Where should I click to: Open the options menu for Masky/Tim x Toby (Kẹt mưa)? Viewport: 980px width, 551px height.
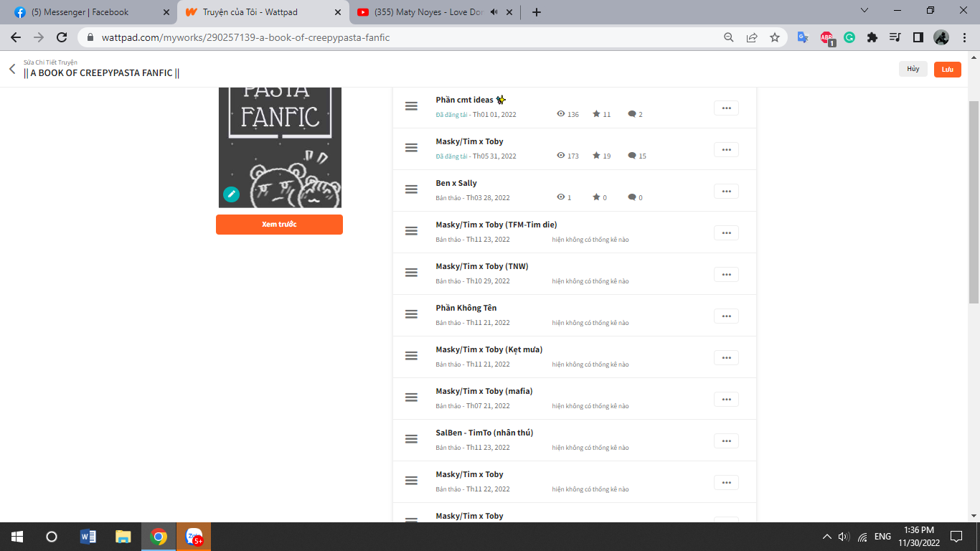coord(726,357)
